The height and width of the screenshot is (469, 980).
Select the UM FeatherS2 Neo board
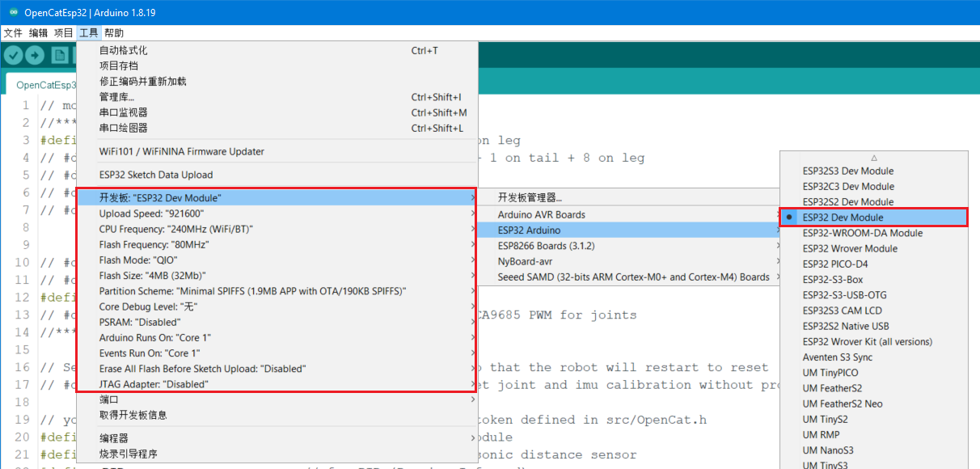click(874, 404)
